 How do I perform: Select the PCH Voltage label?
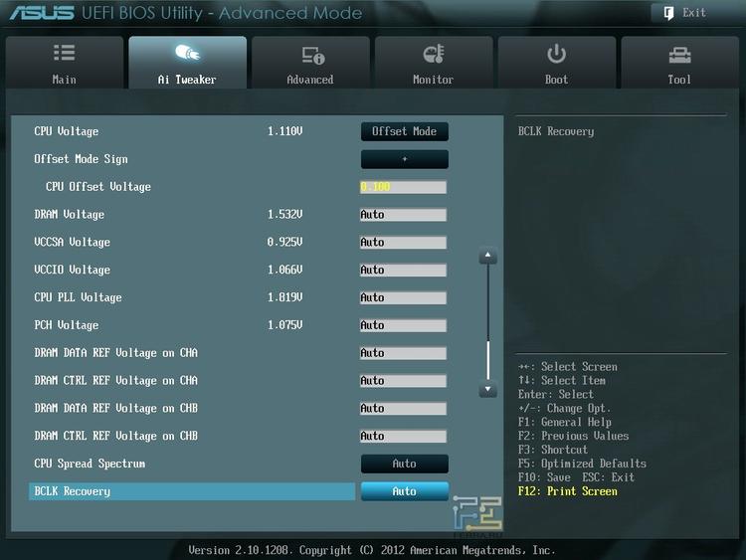66,325
